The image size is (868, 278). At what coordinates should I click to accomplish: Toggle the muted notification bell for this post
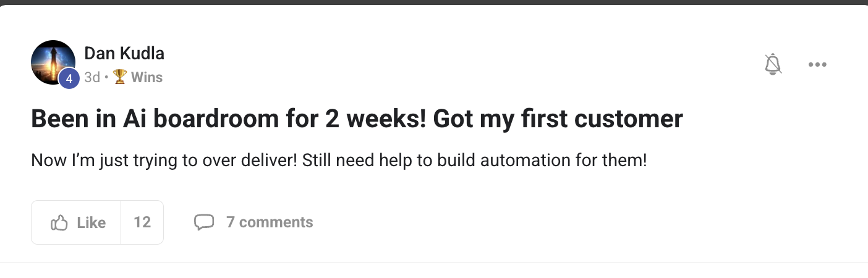(x=773, y=64)
